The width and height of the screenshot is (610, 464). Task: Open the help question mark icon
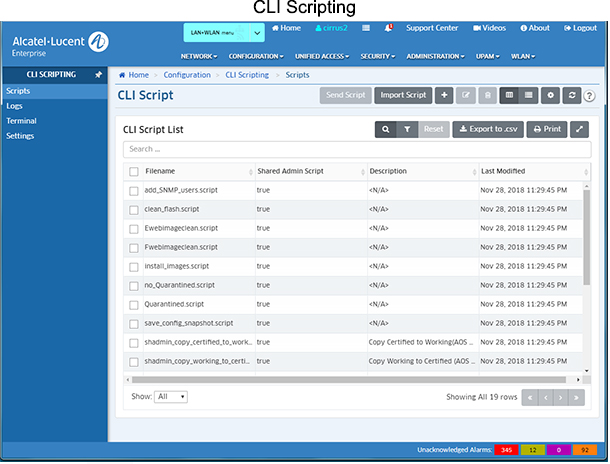point(590,96)
